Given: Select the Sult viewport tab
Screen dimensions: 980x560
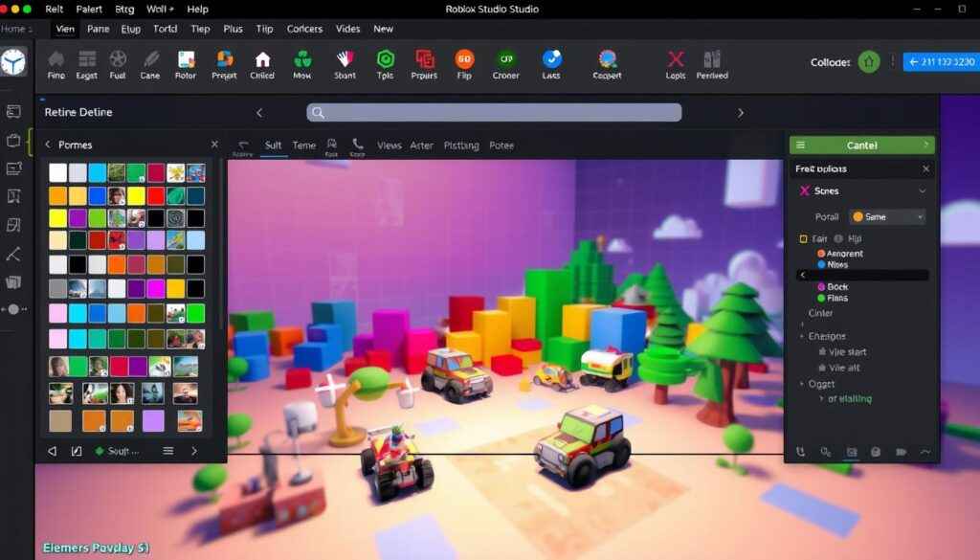Looking at the screenshot, I should pos(273,145).
